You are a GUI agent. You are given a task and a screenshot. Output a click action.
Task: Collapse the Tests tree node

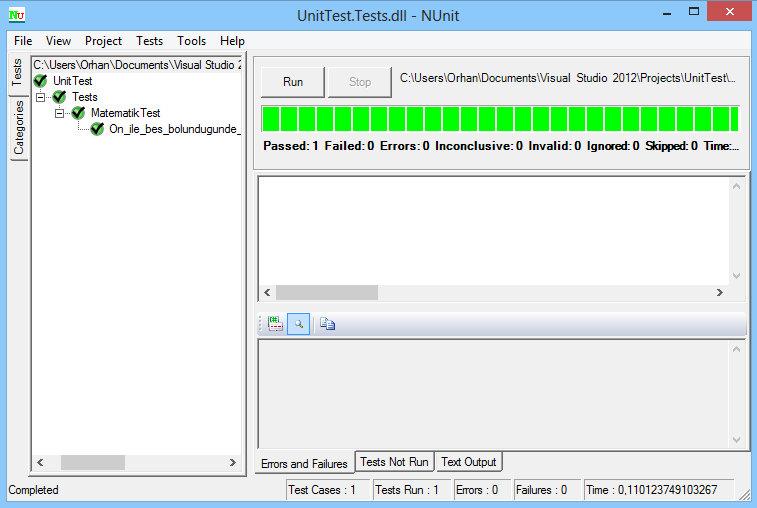click(41, 97)
